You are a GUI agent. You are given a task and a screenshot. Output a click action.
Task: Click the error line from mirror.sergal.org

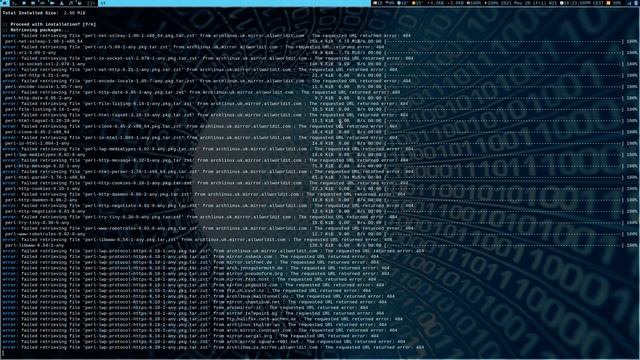click(x=190, y=336)
